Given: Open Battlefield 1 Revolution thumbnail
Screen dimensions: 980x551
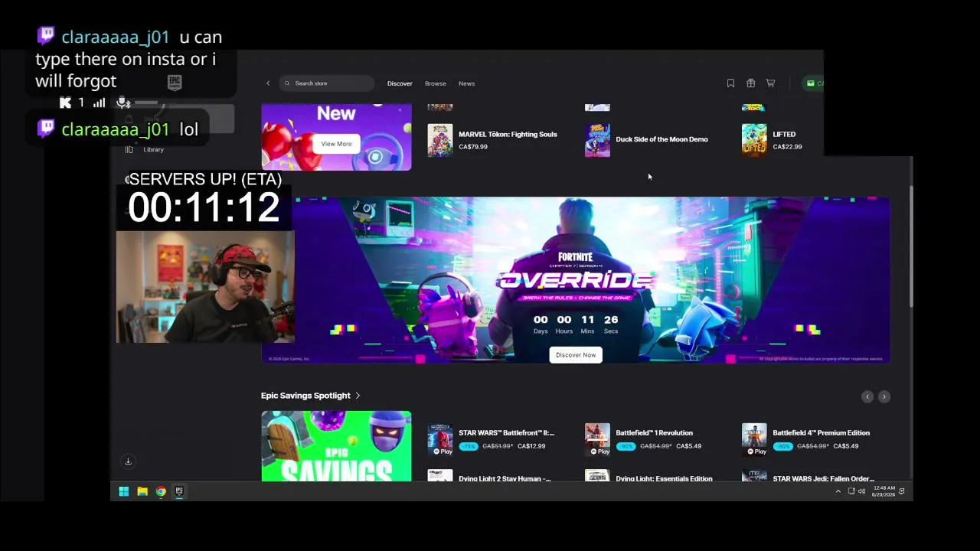Looking at the screenshot, I should [x=597, y=439].
